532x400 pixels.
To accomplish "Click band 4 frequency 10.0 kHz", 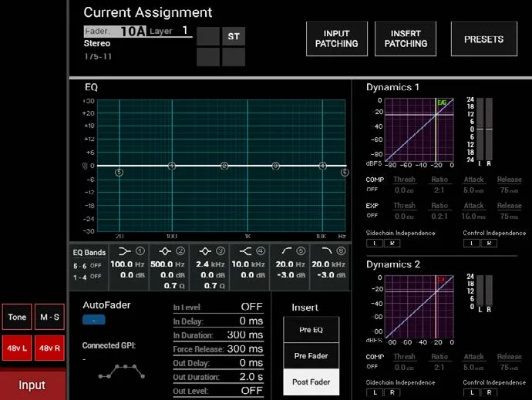I will (x=248, y=264).
